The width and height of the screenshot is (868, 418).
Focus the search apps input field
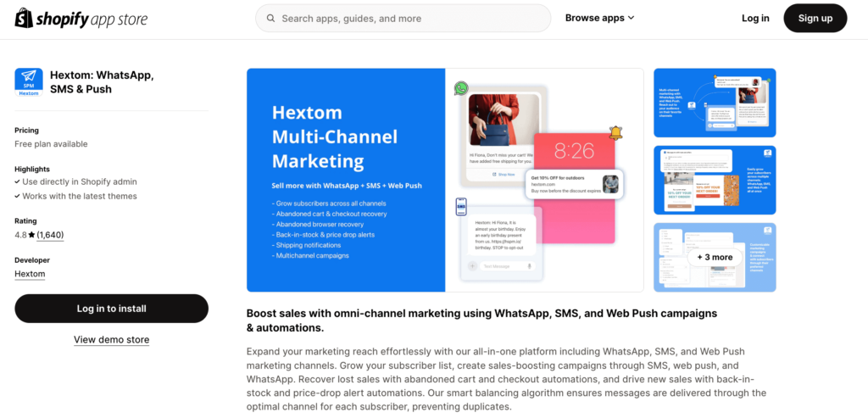403,19
